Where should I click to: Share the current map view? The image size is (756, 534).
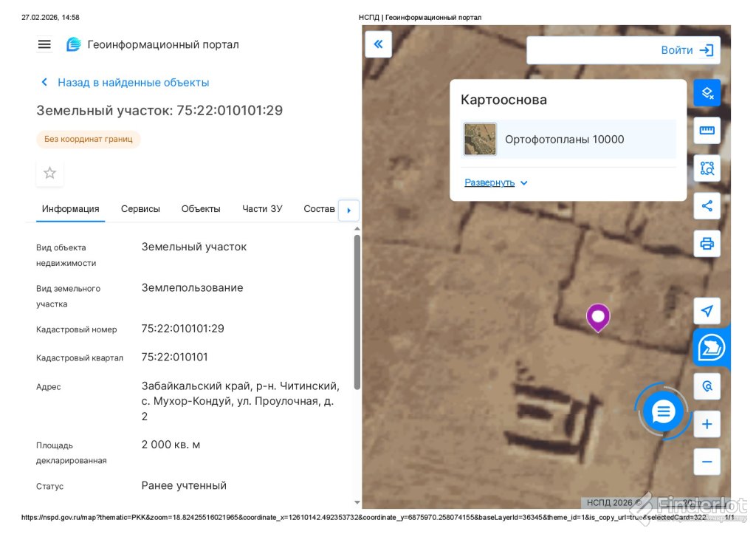[707, 206]
